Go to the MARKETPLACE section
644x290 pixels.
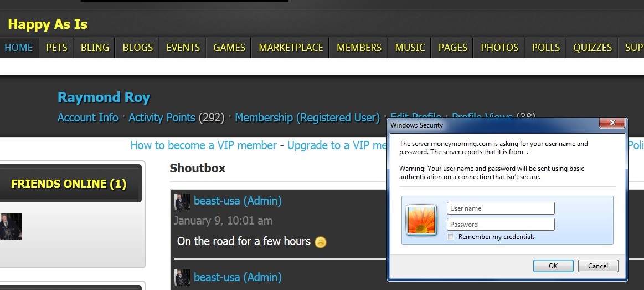291,48
